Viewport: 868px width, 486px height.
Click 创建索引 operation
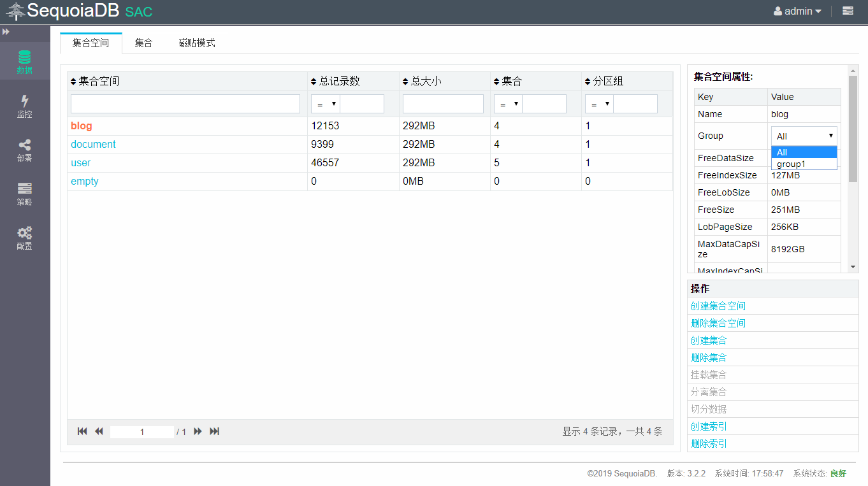pos(709,426)
